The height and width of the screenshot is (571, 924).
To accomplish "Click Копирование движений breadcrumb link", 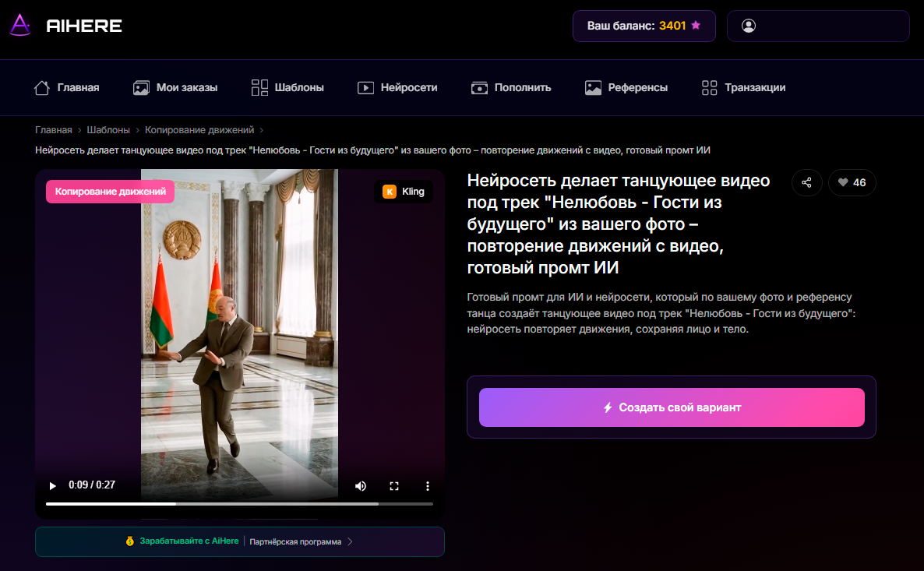I will coord(199,129).
